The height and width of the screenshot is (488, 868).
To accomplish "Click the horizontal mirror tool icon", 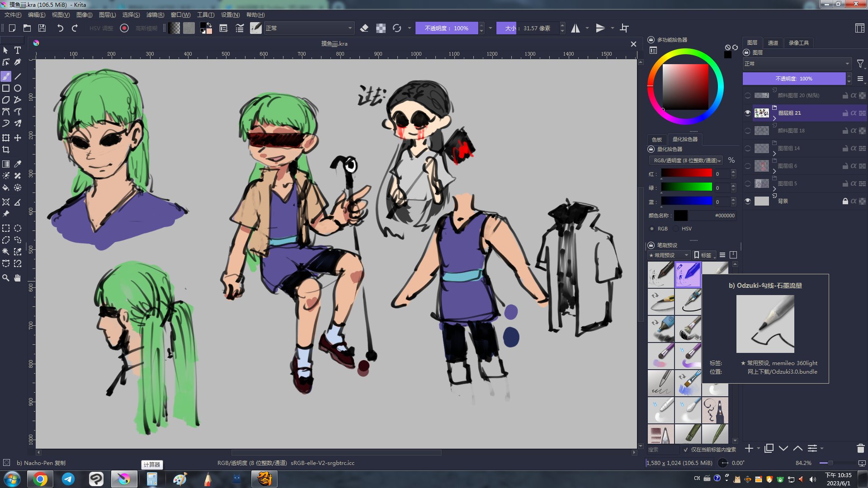I will 575,28.
